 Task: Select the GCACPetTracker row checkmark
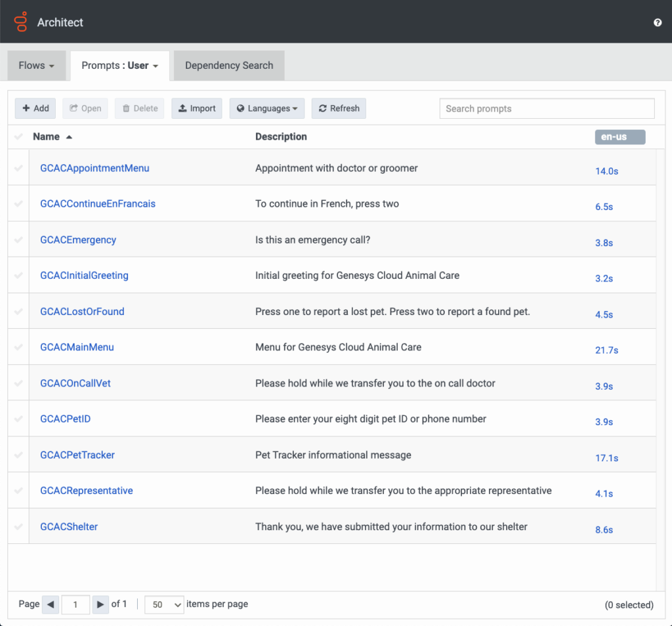pos(18,455)
